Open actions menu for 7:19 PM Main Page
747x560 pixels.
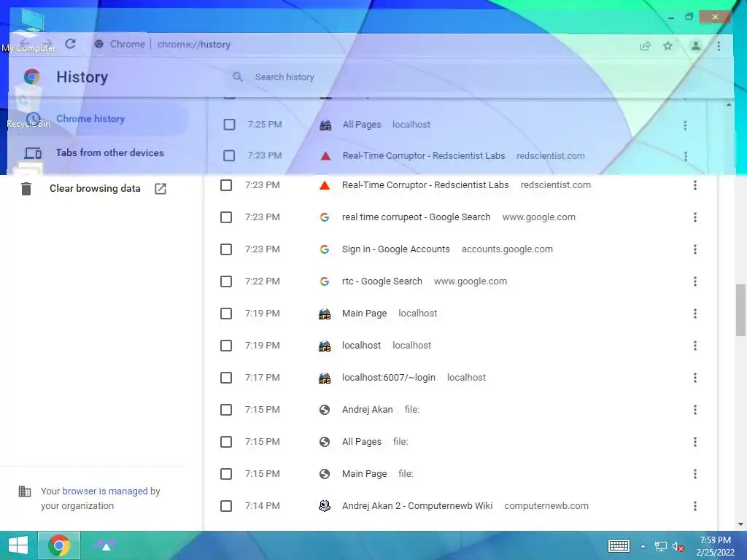(695, 314)
